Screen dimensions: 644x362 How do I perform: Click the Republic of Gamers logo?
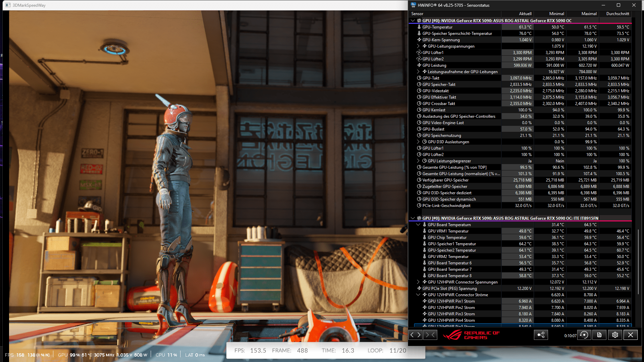[471, 335]
